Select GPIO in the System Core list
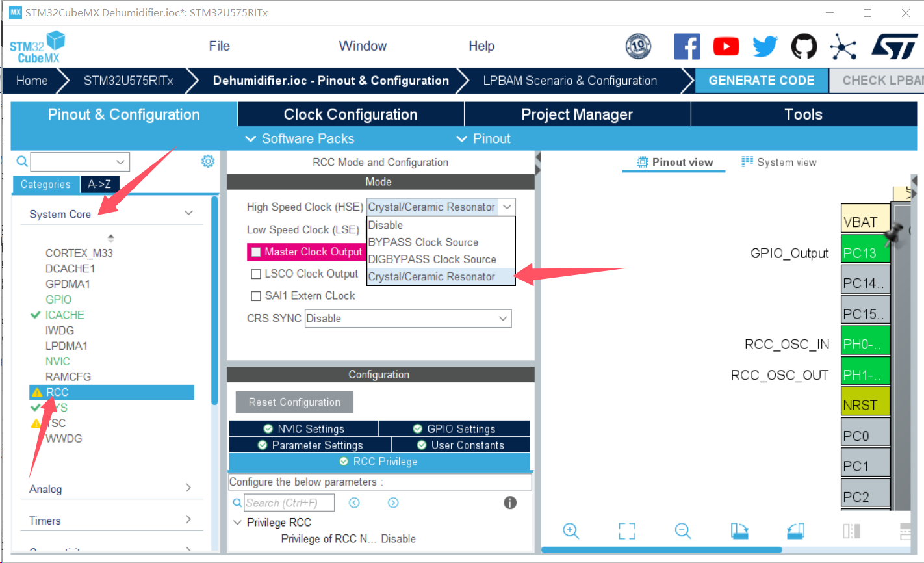Screen dimensions: 924x563 pyautogui.click(x=58, y=300)
